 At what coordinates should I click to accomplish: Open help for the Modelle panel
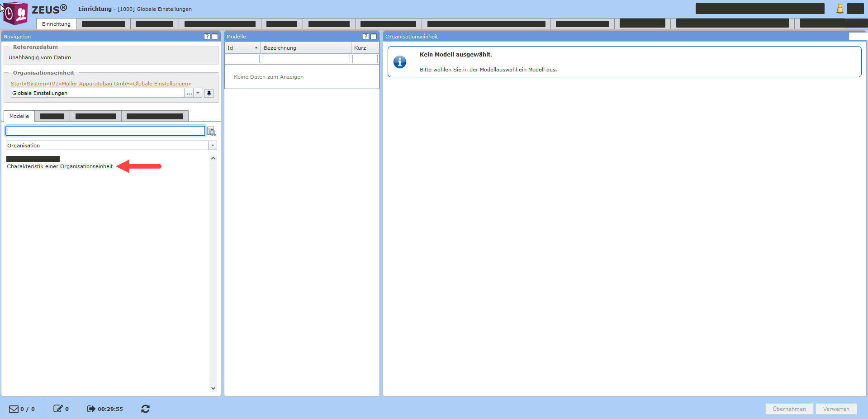366,37
